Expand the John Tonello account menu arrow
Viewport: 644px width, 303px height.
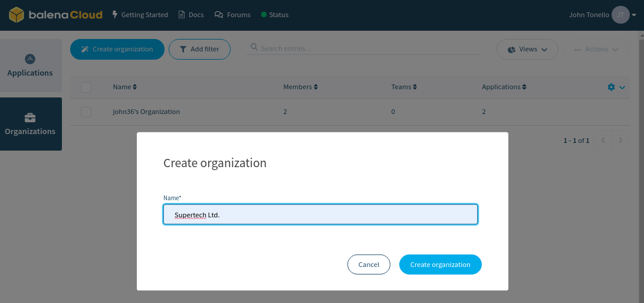pos(634,15)
